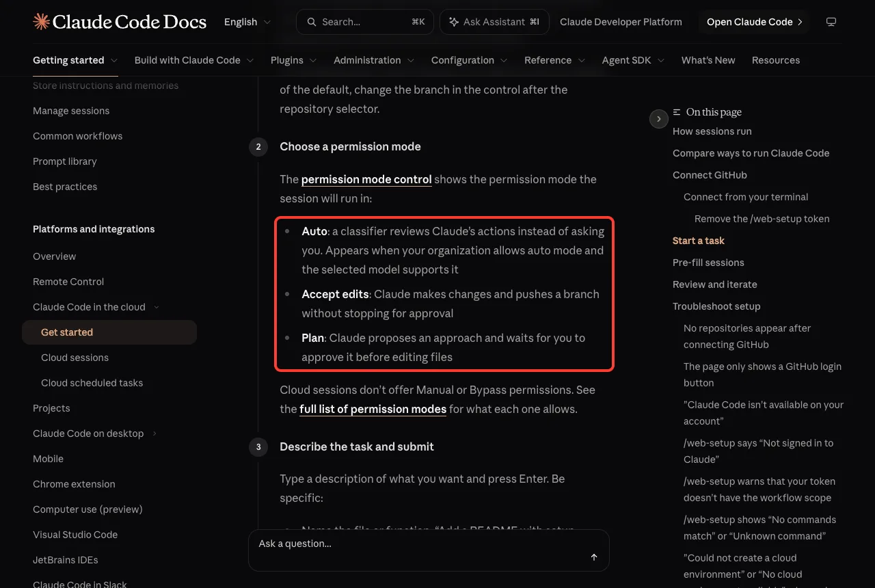Open the Plugins dropdown menu

click(294, 60)
